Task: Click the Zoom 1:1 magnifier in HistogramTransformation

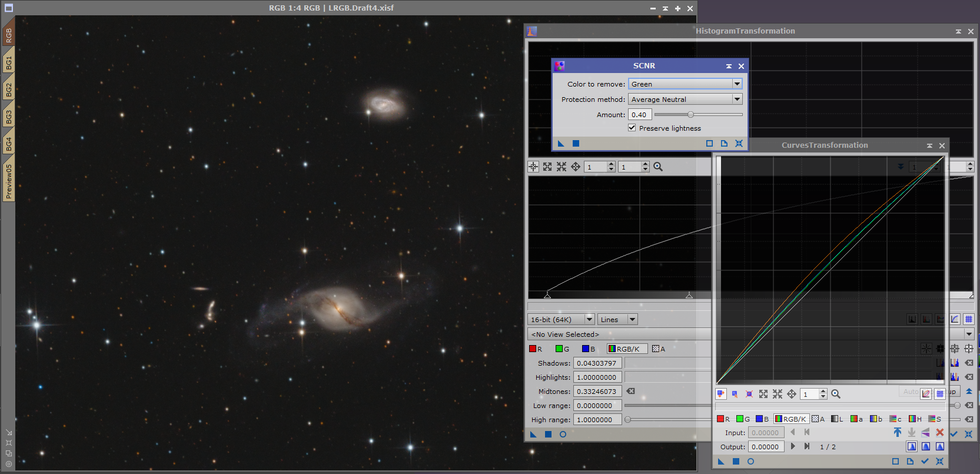Action: (658, 167)
